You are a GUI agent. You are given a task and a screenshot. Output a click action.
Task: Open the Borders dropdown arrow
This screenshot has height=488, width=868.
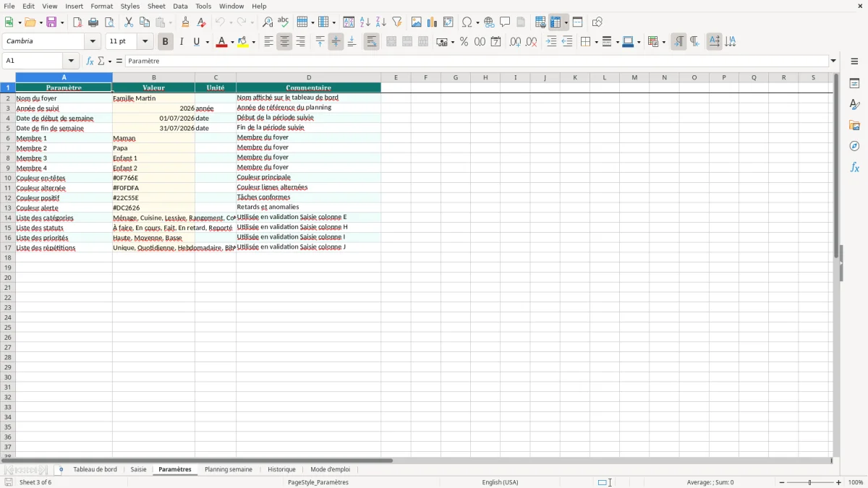[595, 43]
